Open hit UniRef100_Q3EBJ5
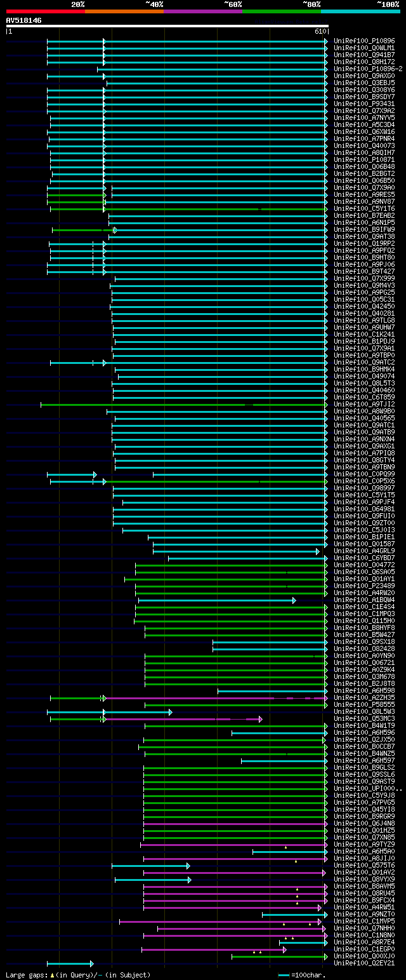Viewport: 406px width, 980px height. 364,83
